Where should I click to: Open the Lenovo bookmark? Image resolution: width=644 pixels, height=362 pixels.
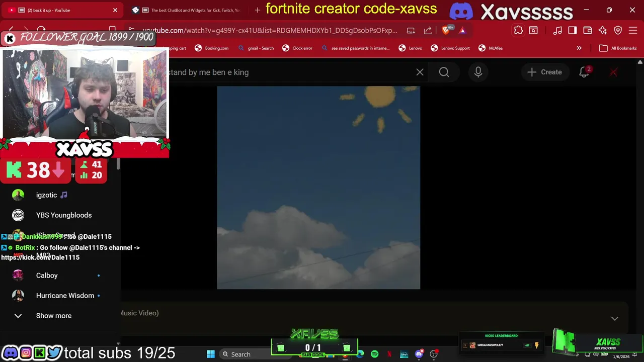pyautogui.click(x=410, y=48)
